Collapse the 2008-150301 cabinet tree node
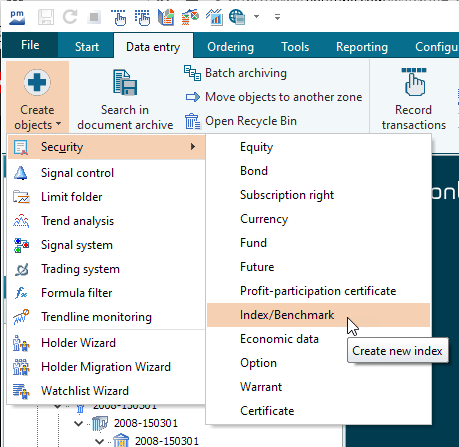This screenshot has width=459, height=447. pos(79,423)
